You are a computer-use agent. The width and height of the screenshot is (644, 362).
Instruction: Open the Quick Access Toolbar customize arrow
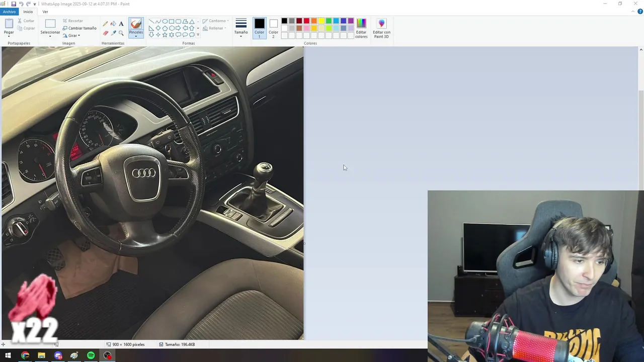[35, 4]
